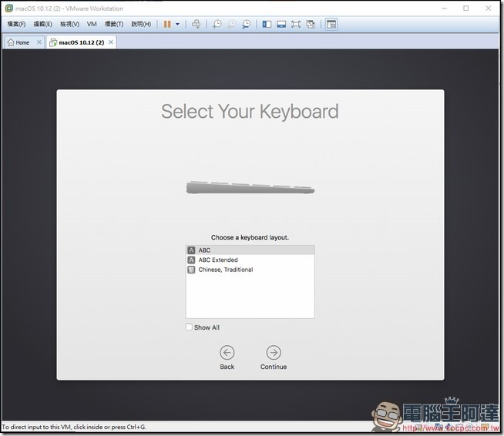Open the 說明(H) menu
504x436 pixels.
[x=141, y=24]
